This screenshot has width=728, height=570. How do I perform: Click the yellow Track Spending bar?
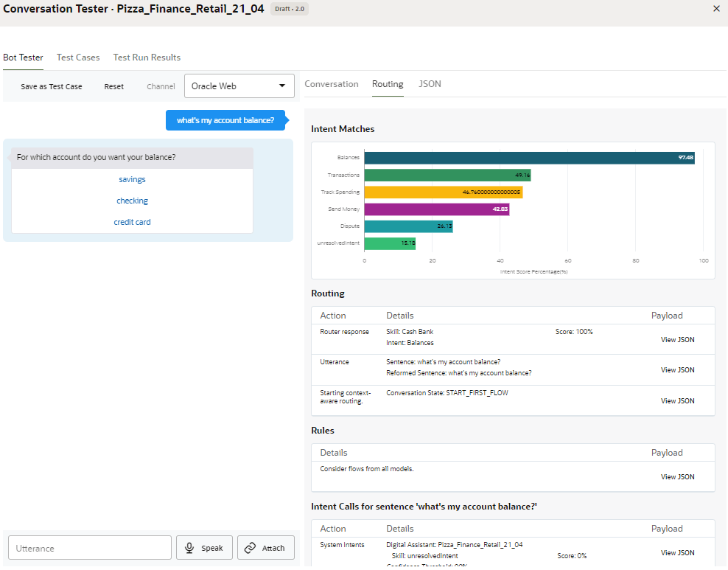coord(443,192)
